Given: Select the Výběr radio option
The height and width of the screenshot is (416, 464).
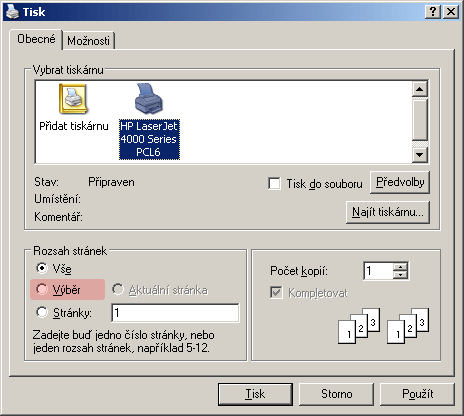Looking at the screenshot, I should (42, 289).
